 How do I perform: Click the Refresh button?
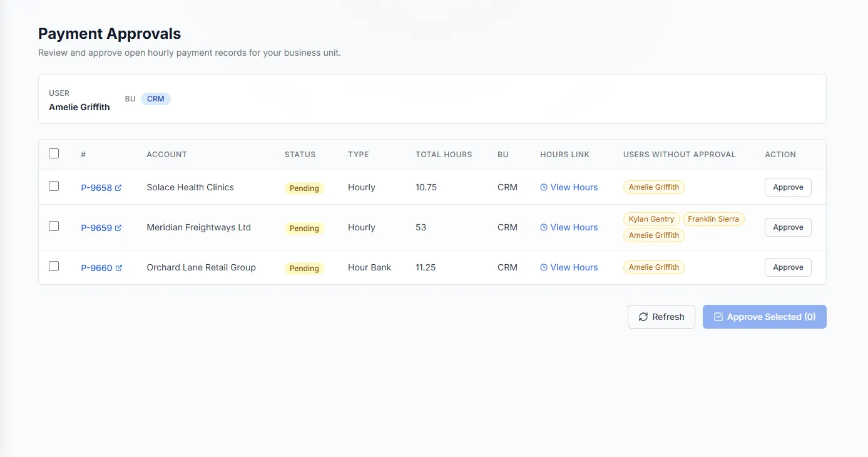point(661,317)
